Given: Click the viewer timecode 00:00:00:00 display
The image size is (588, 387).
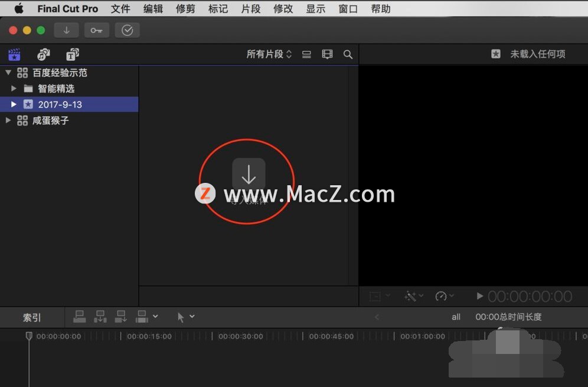Looking at the screenshot, I should [530, 296].
